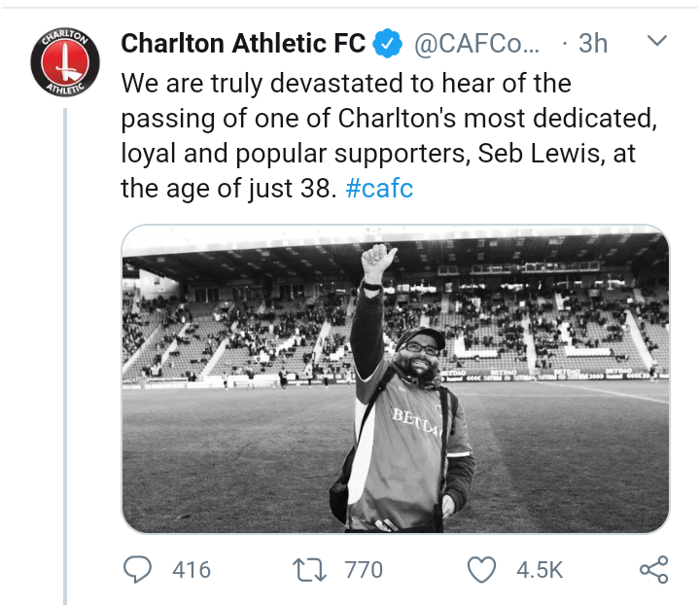Open the tweet options chevron menu
The height and width of the screenshot is (606, 700).
tap(657, 42)
